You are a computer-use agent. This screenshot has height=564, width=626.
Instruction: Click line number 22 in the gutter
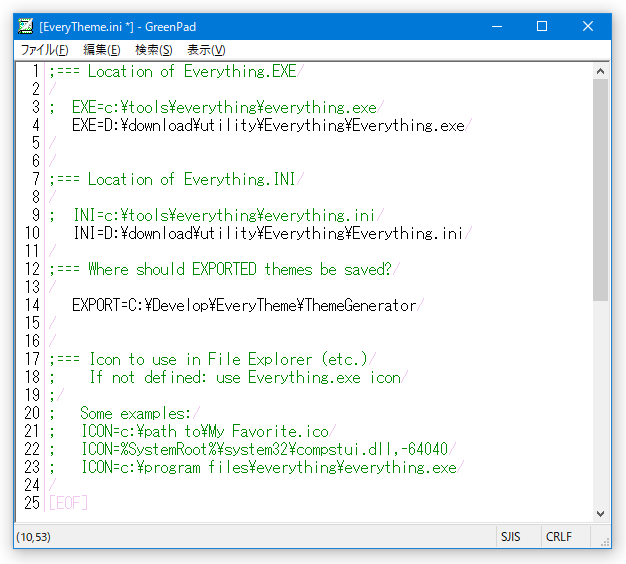32,449
